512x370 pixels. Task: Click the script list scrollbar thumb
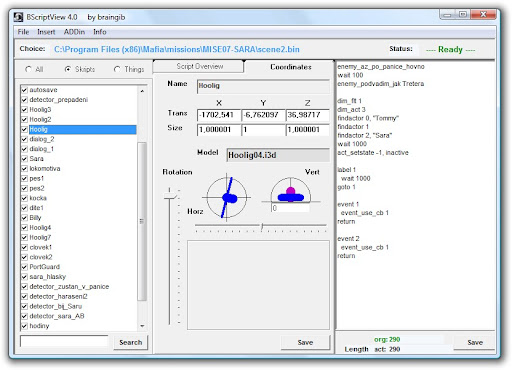[142, 221]
